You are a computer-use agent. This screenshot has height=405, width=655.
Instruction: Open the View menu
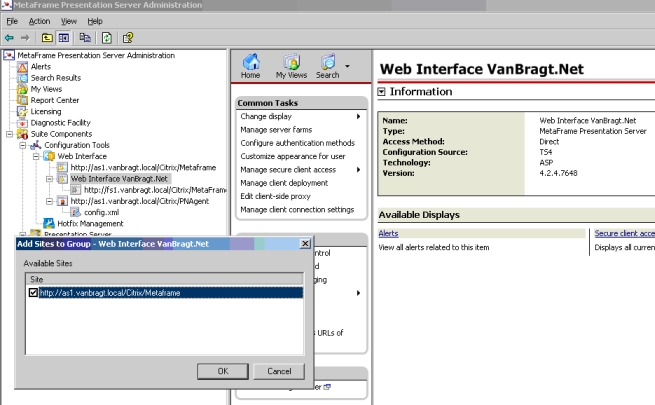point(69,21)
